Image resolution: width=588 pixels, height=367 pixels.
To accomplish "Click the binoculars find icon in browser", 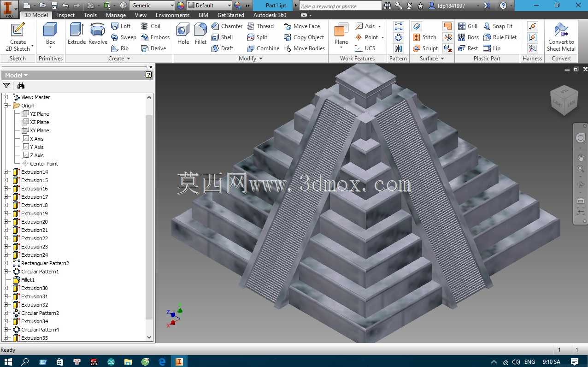I will 21,85.
